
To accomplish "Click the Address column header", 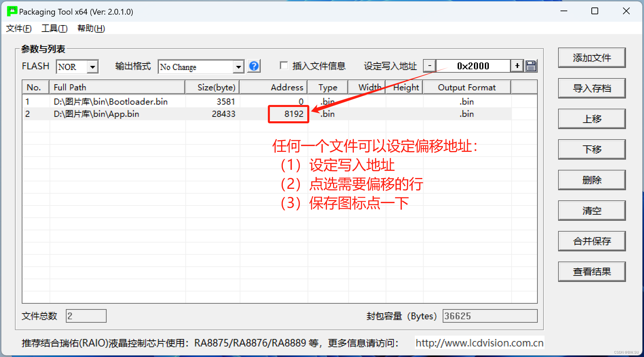I will 274,87.
